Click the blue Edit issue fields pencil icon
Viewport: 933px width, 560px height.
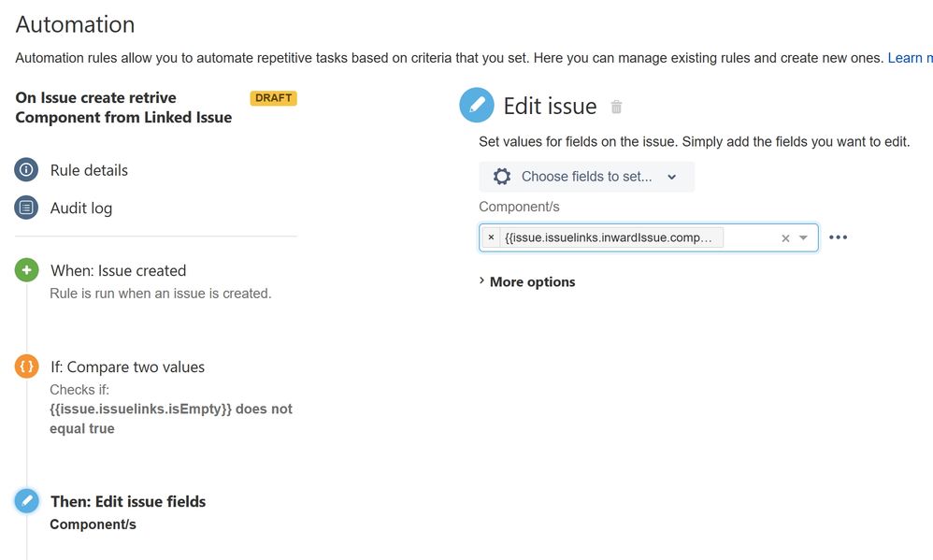pos(27,501)
